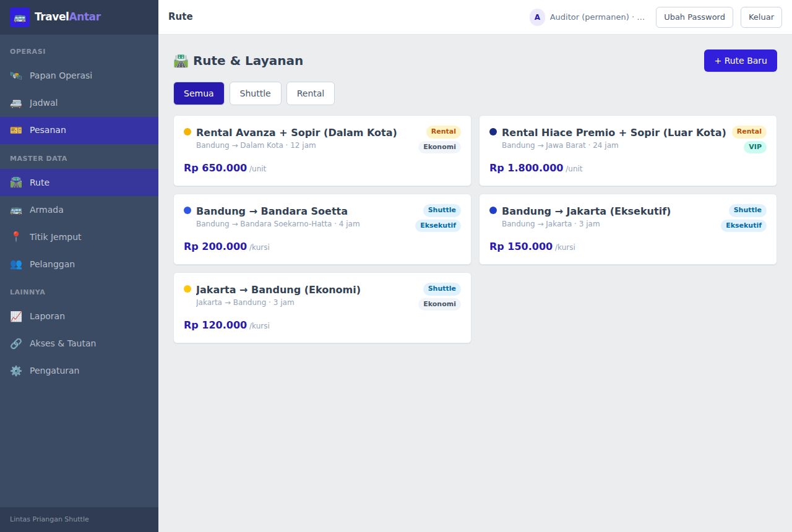Switch to the Rental filter tab
This screenshot has height=532, width=792.
pos(311,93)
